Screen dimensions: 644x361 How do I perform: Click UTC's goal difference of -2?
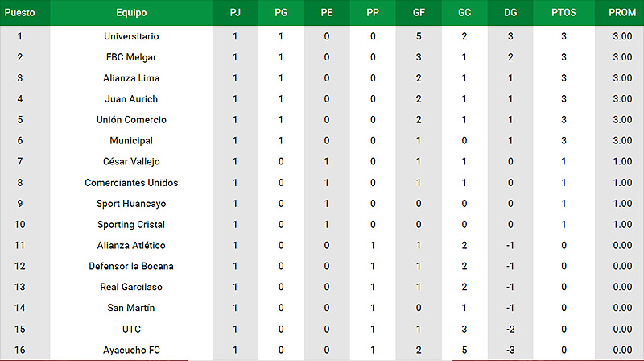click(510, 329)
